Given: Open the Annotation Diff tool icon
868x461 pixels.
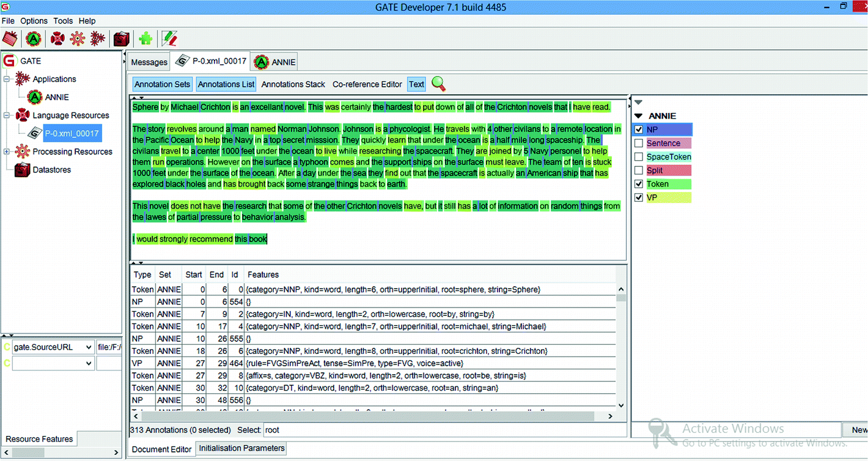Looking at the screenshot, I should pyautogui.click(x=169, y=39).
